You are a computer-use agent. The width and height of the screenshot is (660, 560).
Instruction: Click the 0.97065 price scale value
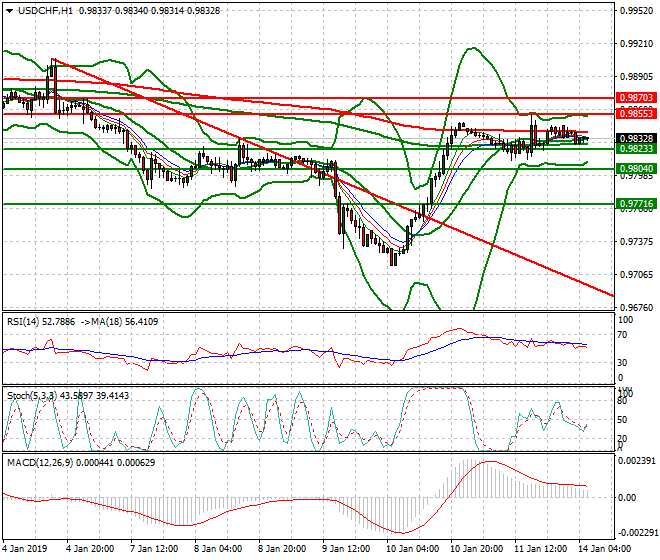click(x=636, y=275)
